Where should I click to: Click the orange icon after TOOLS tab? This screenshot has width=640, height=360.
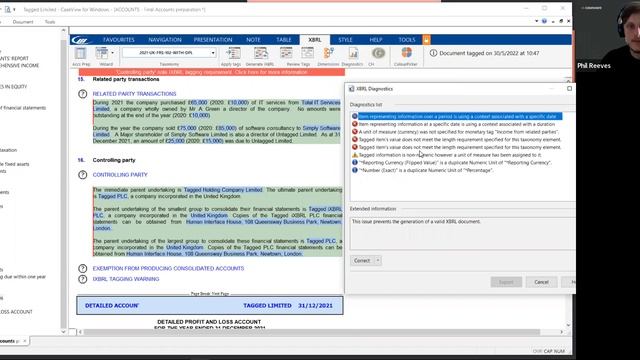[426, 40]
